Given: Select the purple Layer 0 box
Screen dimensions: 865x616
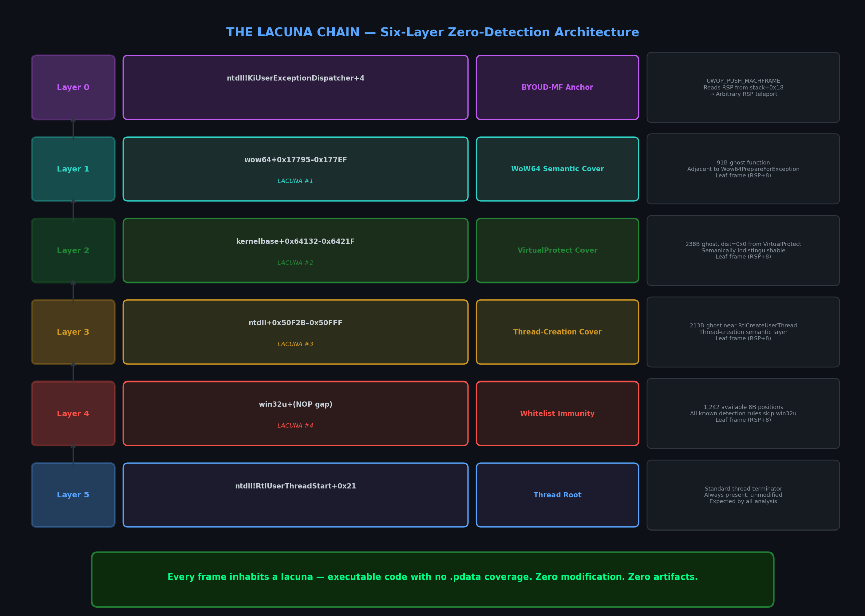Looking at the screenshot, I should click(73, 87).
